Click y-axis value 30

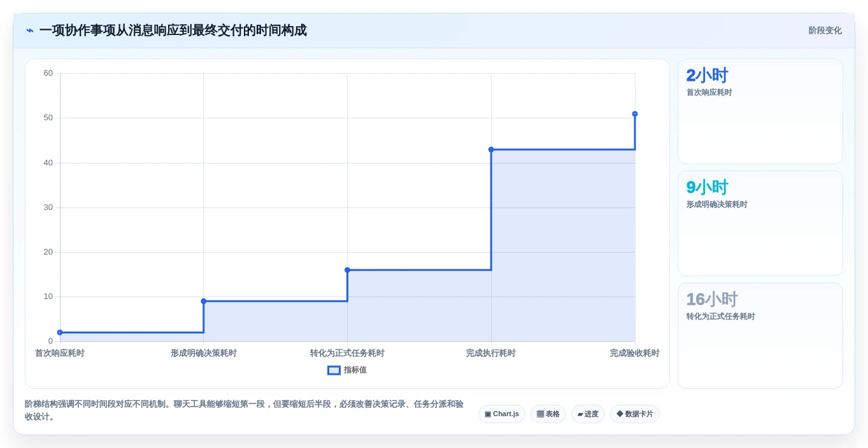[48, 207]
